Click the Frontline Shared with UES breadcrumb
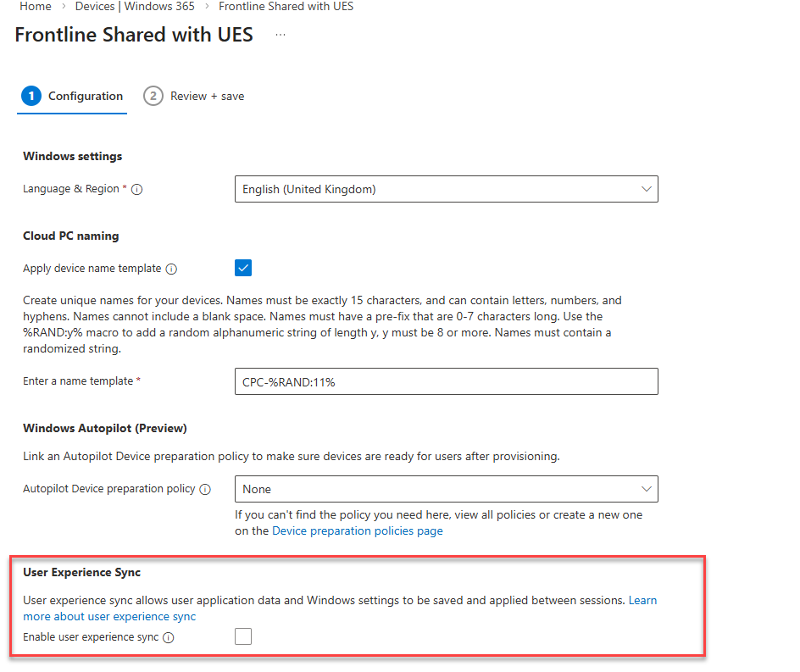800x672 pixels. (x=286, y=7)
